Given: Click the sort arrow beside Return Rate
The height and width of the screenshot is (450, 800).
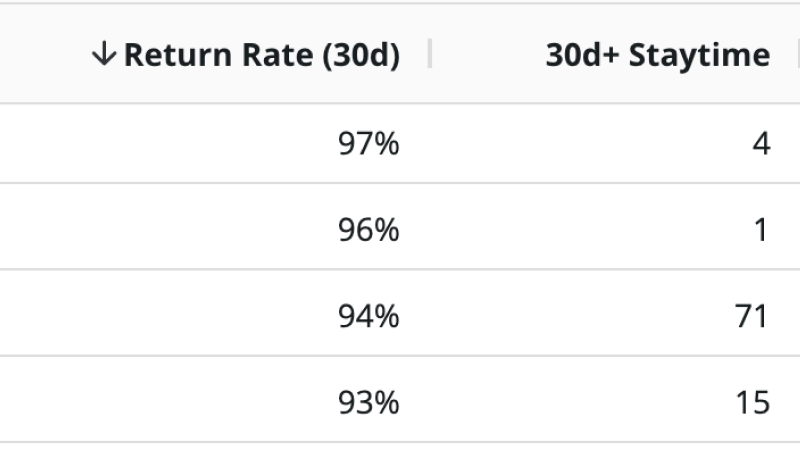Looking at the screenshot, I should [103, 56].
